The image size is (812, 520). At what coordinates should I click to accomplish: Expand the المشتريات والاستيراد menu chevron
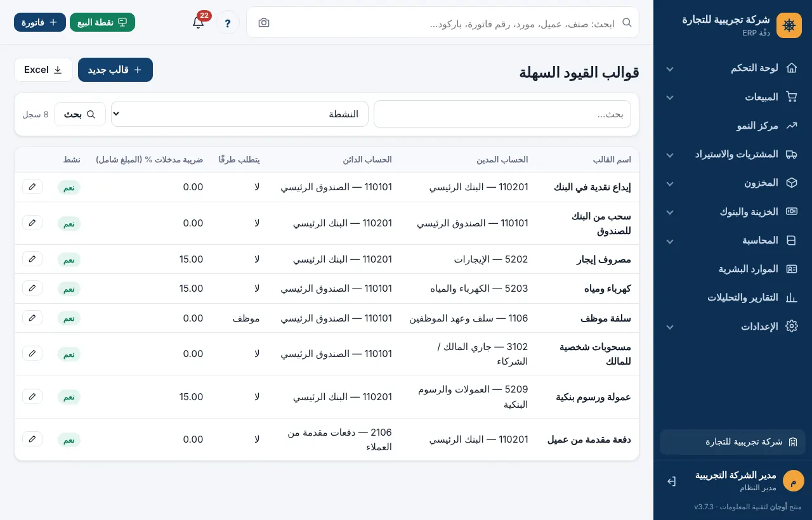tap(670, 155)
